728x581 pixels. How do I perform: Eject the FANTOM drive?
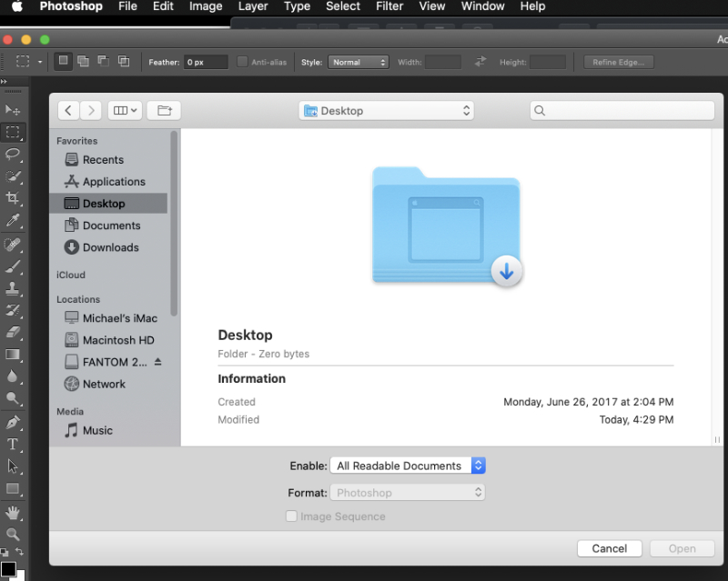pos(157,362)
